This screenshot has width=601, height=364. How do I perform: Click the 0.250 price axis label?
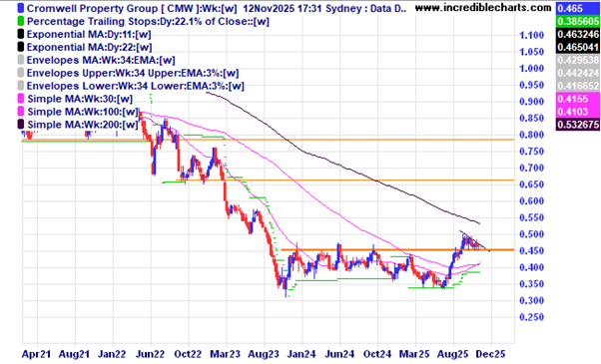[x=532, y=317]
